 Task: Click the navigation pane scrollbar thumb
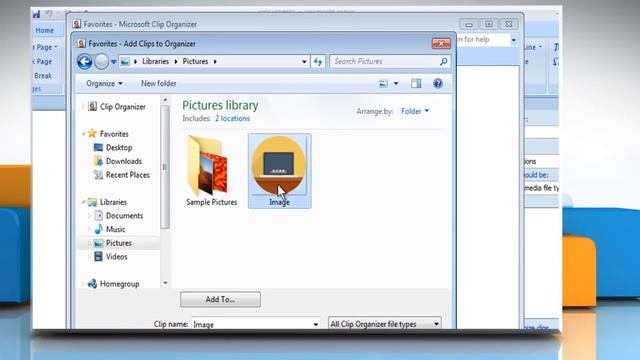pos(165,167)
